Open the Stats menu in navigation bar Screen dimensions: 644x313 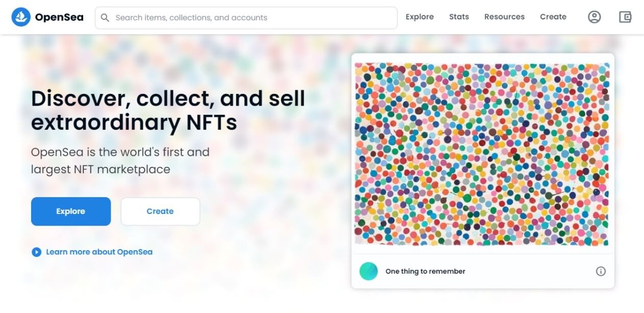(x=459, y=17)
